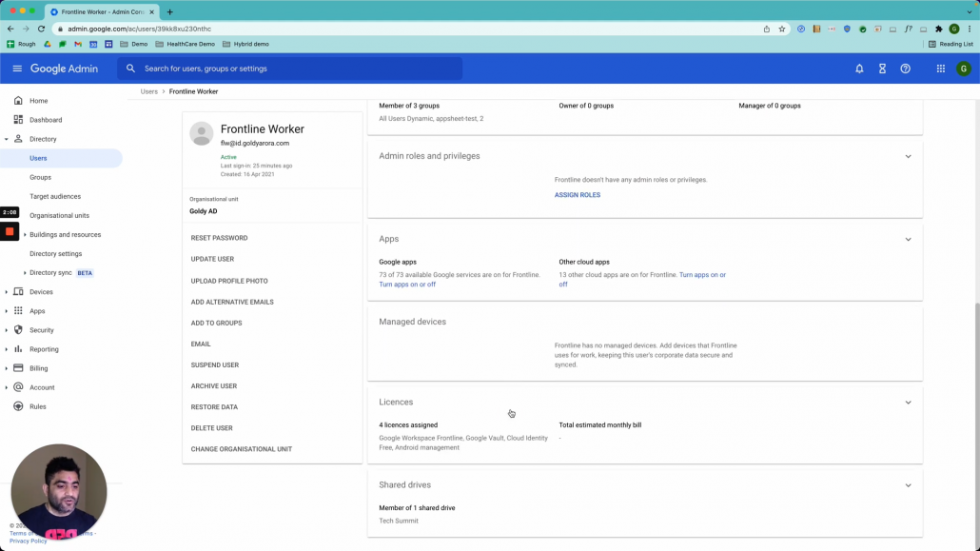Click the Devices sidebar icon
This screenshot has width=980, height=551.
point(18,291)
